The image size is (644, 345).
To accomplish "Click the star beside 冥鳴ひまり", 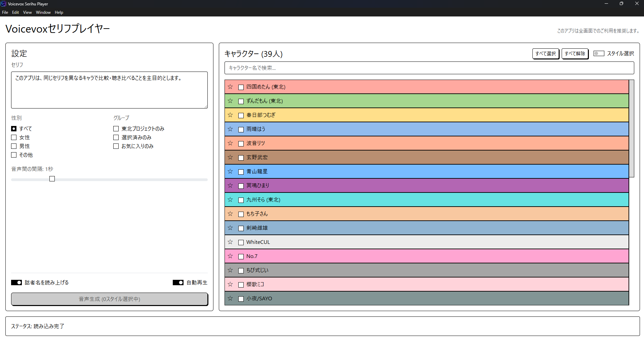I will (230, 185).
